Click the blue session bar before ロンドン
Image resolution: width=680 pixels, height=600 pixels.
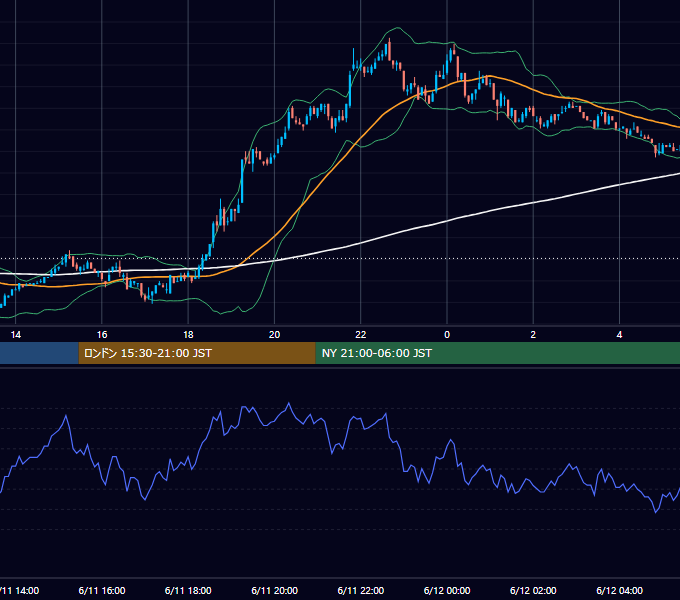[x=39, y=353]
